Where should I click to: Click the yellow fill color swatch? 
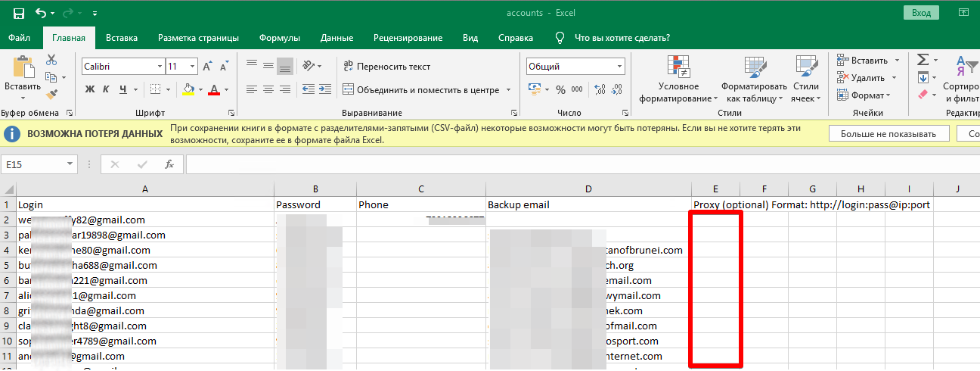pos(189,90)
